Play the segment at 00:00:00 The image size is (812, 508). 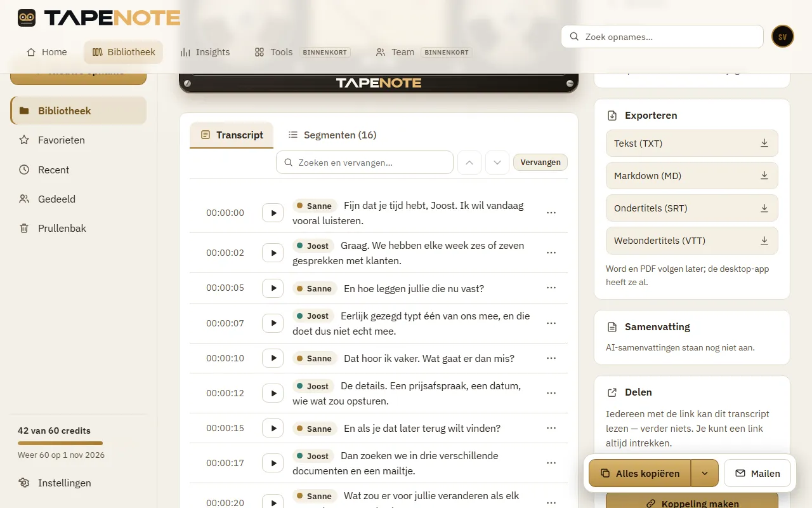point(273,213)
